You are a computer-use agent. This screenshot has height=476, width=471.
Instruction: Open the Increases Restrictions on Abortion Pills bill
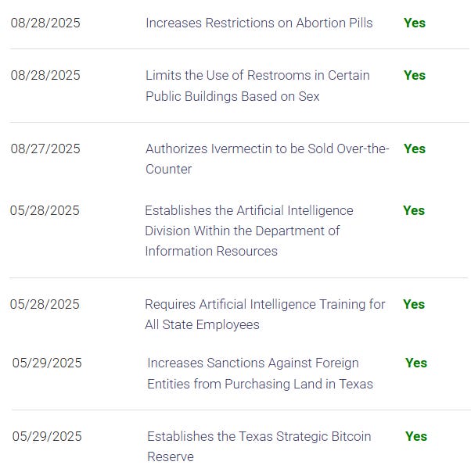259,23
